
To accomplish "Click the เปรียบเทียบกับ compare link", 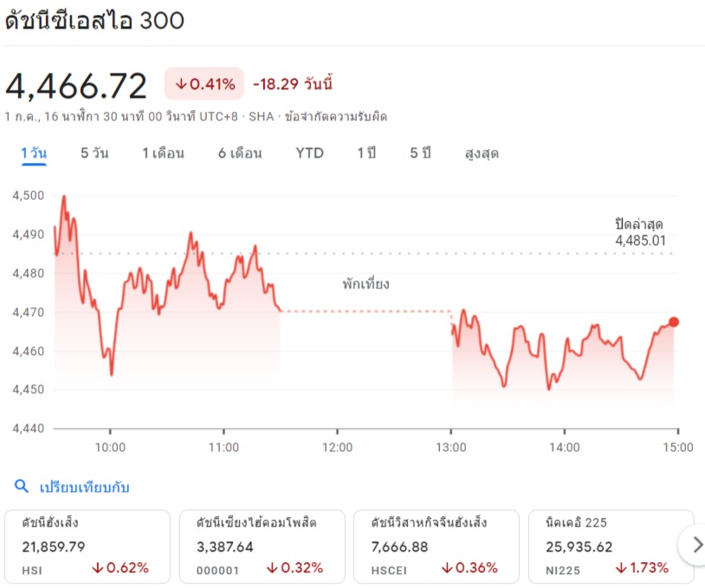I will pos(85,487).
